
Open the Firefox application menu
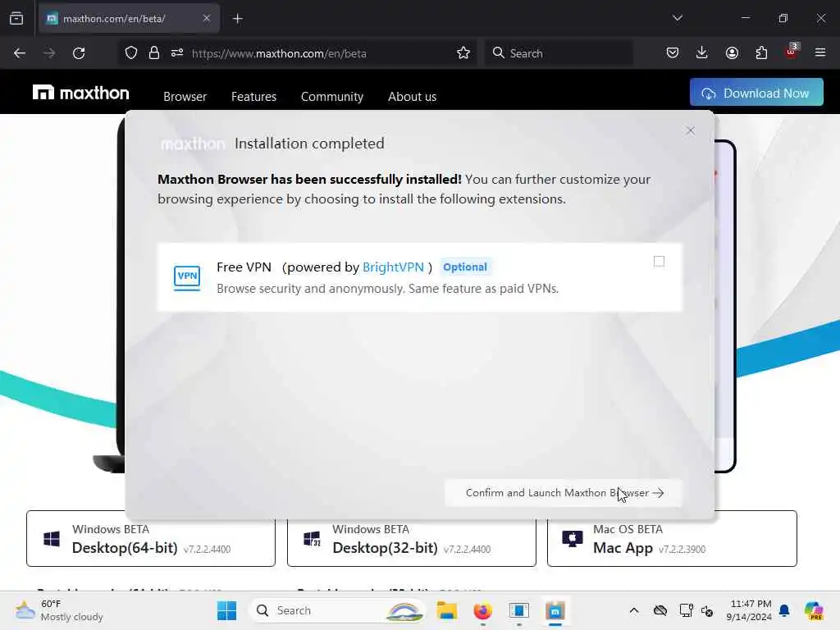(x=820, y=52)
